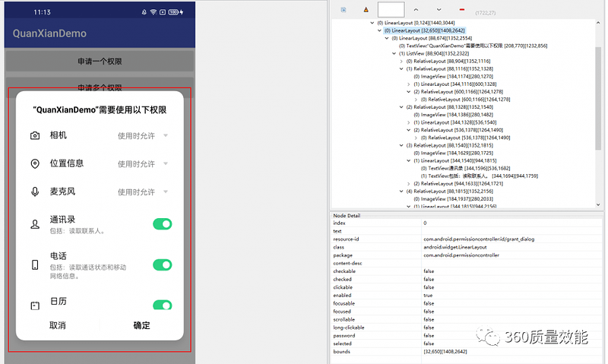Image resolution: width=608 pixels, height=364 pixels.
Task: Select the TextView "QuanXianDemo" tree node
Action: [473, 46]
